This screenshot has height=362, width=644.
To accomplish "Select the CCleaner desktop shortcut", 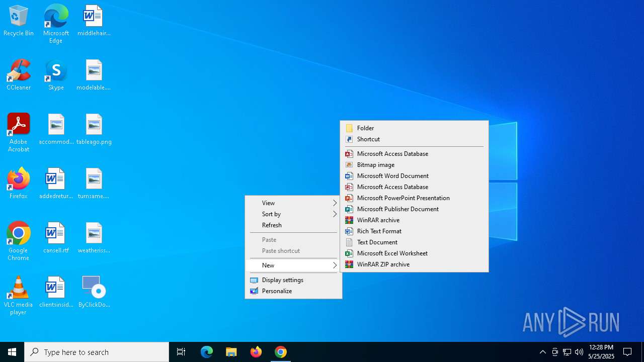I will 19,75.
